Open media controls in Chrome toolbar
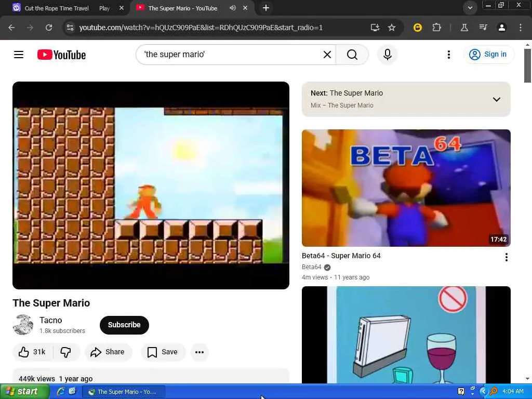Image resolution: width=532 pixels, height=399 pixels. [483, 28]
